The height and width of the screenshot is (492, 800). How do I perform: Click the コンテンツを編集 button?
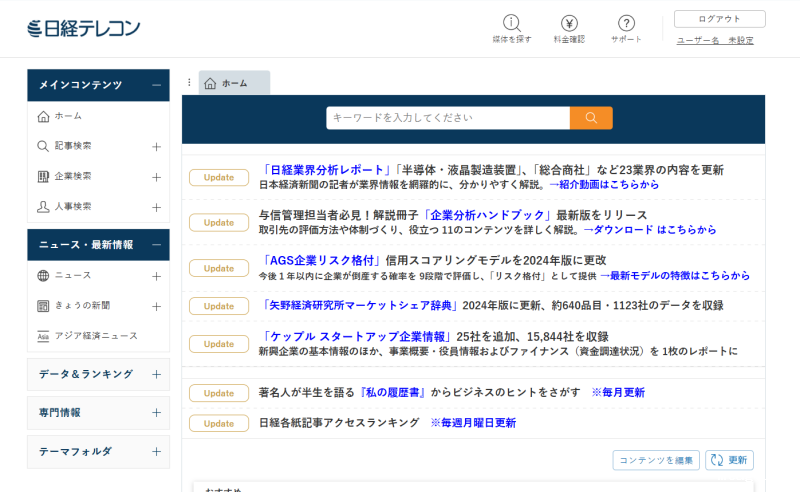(x=655, y=460)
